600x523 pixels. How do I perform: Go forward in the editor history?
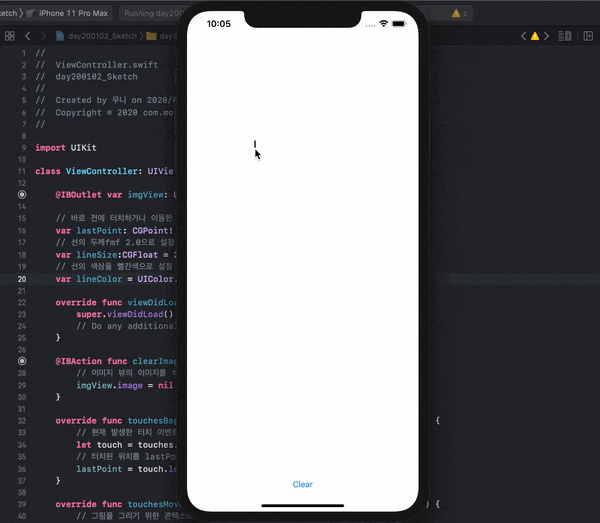click(x=43, y=36)
